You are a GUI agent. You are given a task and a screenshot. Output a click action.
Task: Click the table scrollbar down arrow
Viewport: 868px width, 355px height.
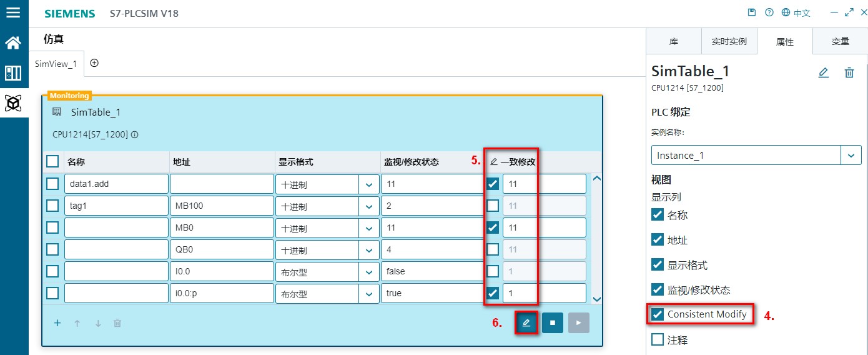point(596,299)
